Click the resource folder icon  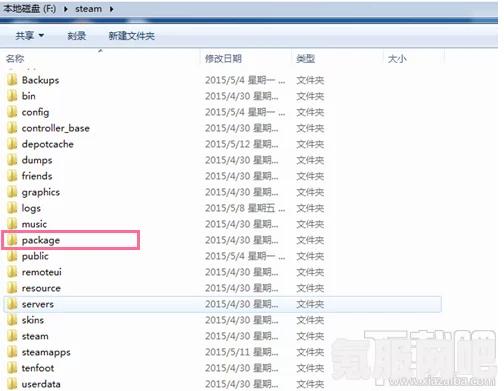[12, 288]
